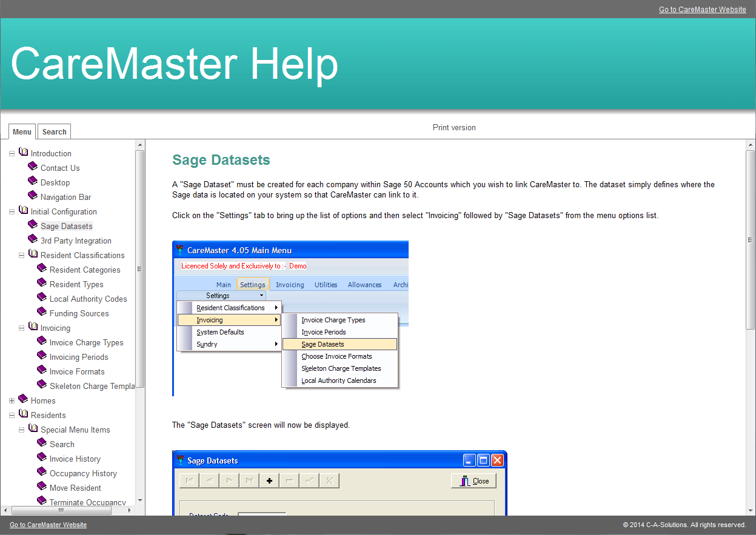Click the book icon beside Local Authority Codes

pyautogui.click(x=42, y=297)
